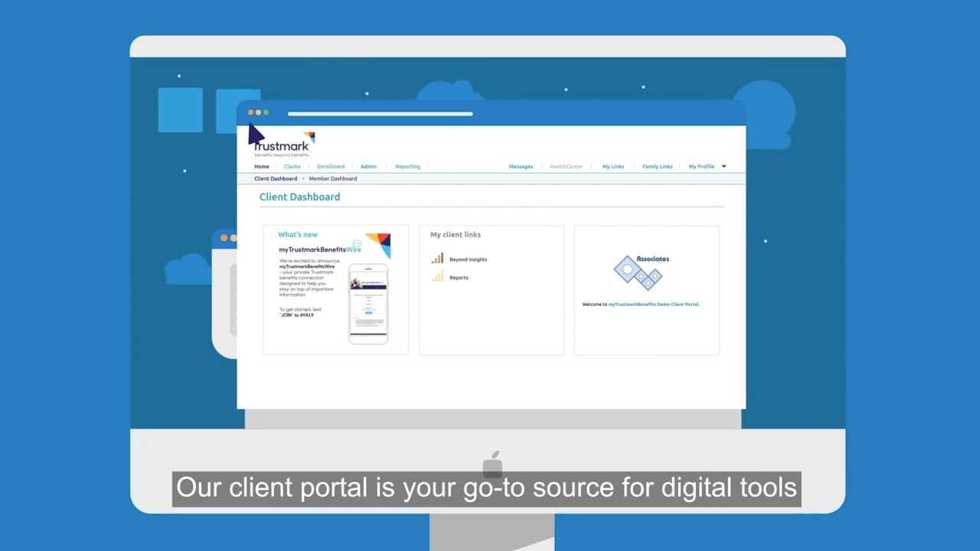Open the Home menu item

tap(262, 166)
